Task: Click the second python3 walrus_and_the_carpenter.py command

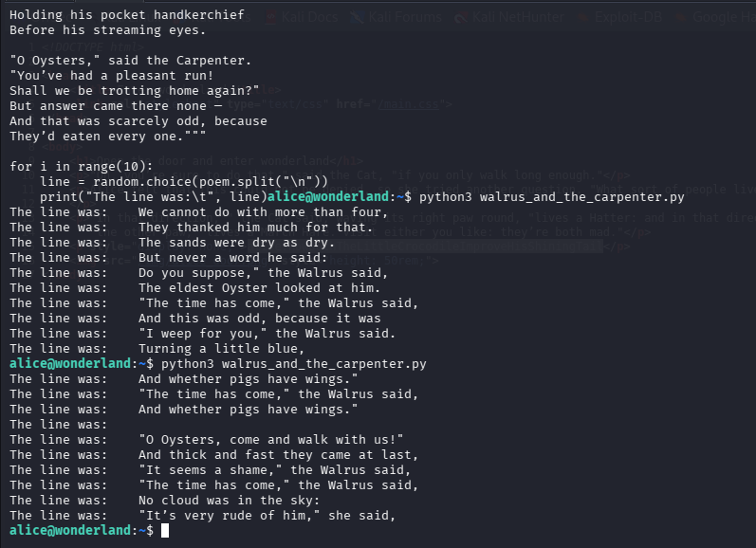Action: point(294,363)
